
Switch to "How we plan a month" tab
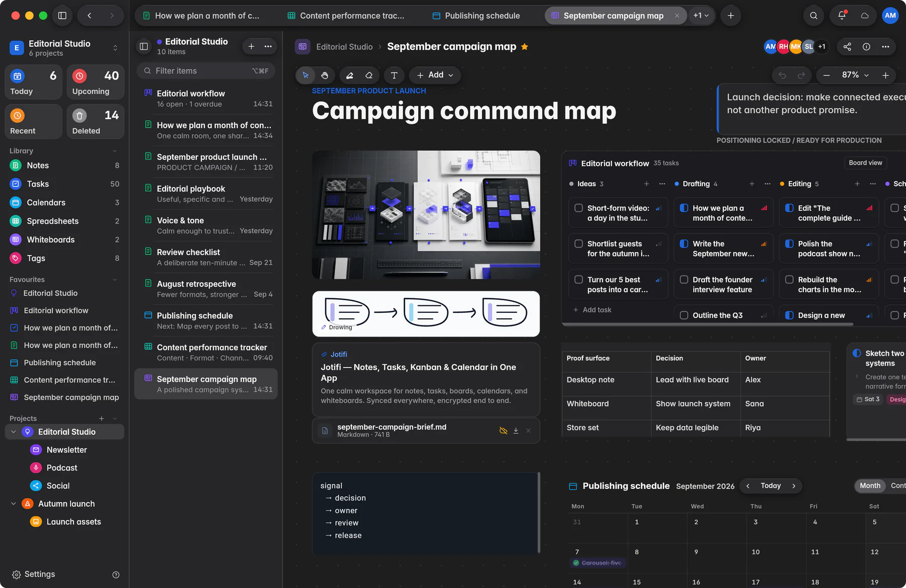click(201, 16)
